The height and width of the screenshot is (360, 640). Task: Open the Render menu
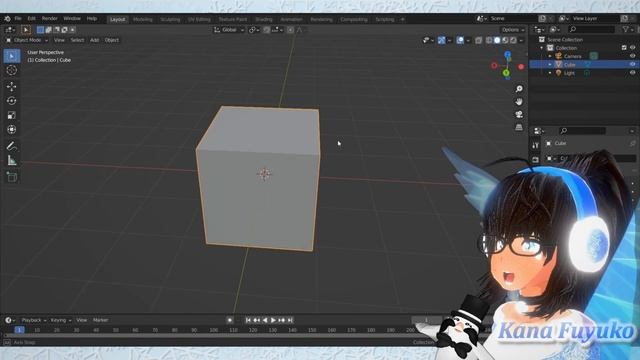coord(50,18)
